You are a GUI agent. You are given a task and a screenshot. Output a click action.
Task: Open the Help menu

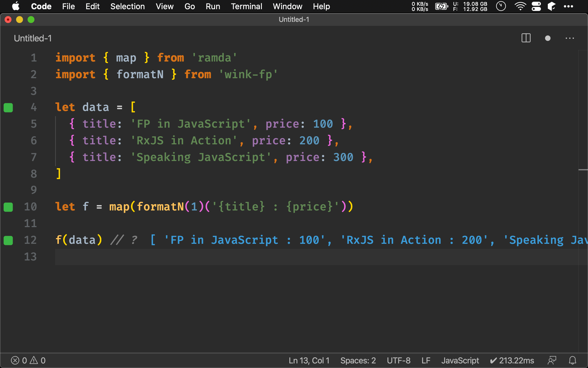click(321, 6)
